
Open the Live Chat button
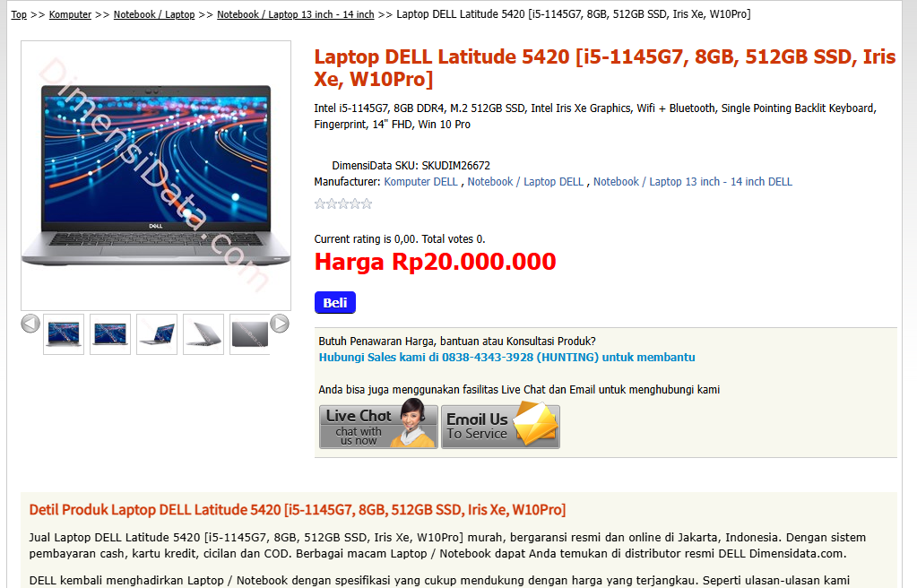coord(378,427)
